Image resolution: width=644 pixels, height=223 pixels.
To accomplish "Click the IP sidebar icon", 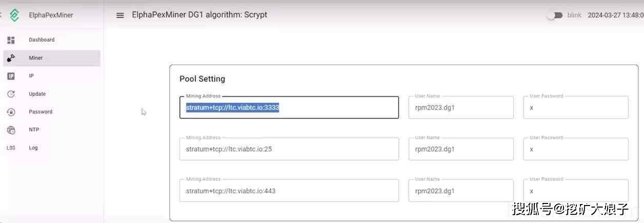I will tap(11, 76).
